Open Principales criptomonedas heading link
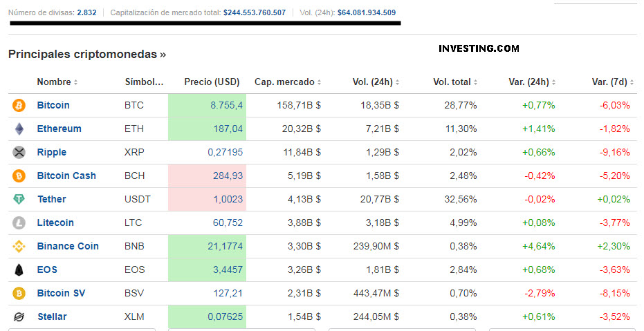Screen dimensions: 644x331 (x=87, y=54)
